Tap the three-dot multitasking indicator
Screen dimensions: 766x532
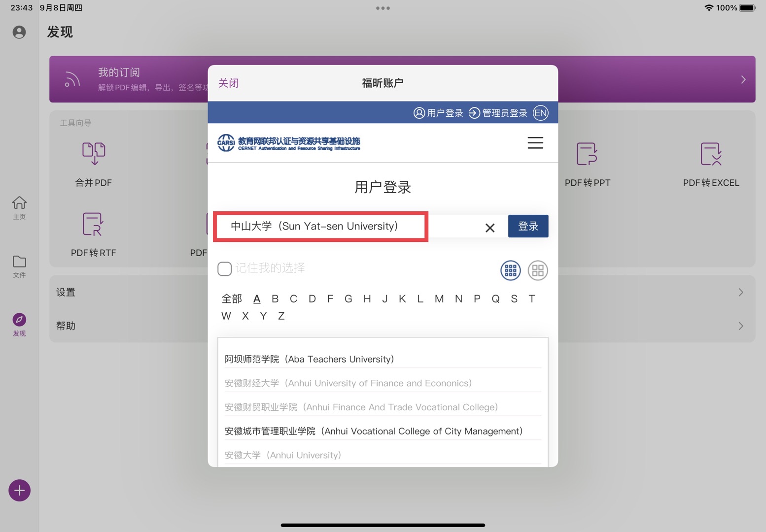point(383,8)
